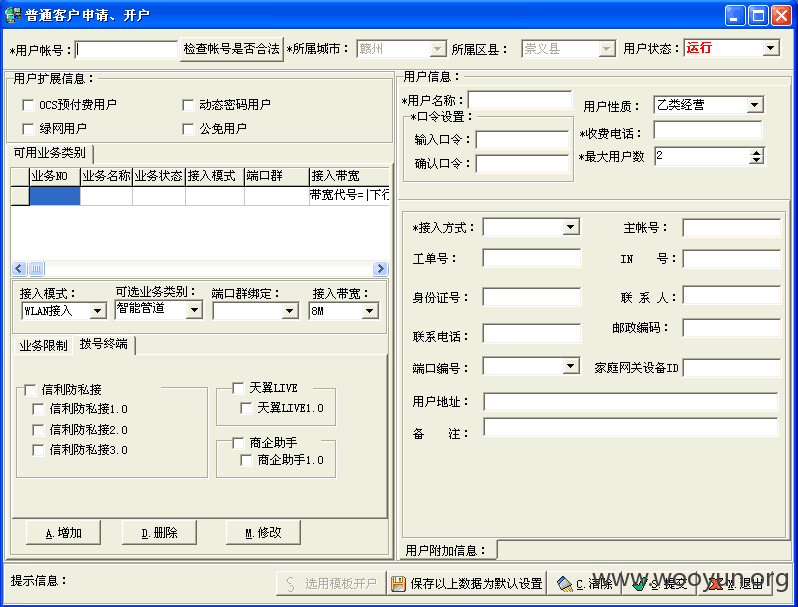Expand the 端口编号 dropdown

click(x=571, y=366)
